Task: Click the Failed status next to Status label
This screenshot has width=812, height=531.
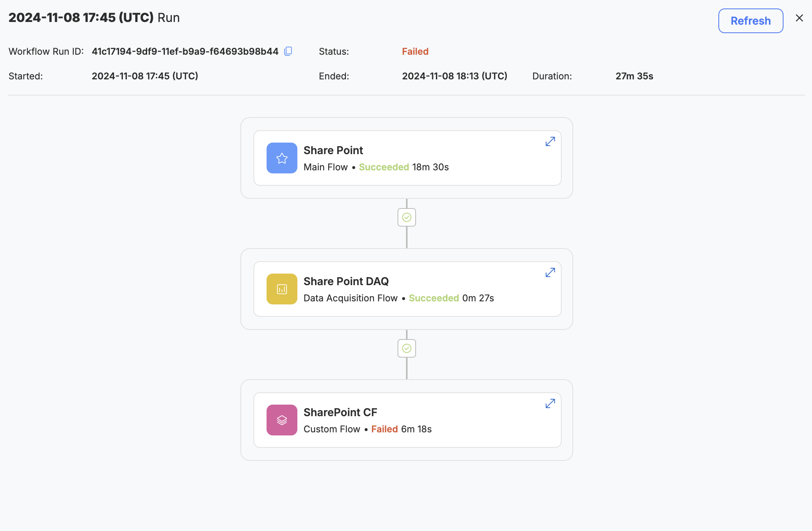Action: pos(415,51)
